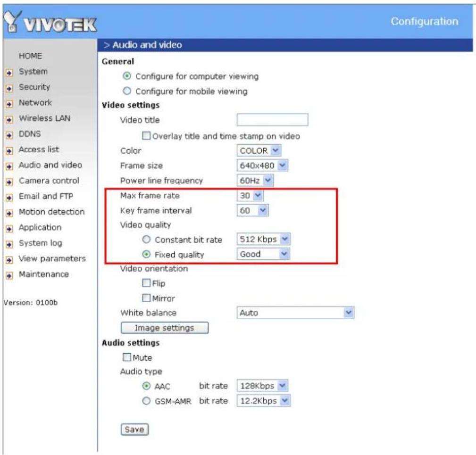476x455 pixels.
Task: Open the Security menu item
Action: pyautogui.click(x=34, y=87)
